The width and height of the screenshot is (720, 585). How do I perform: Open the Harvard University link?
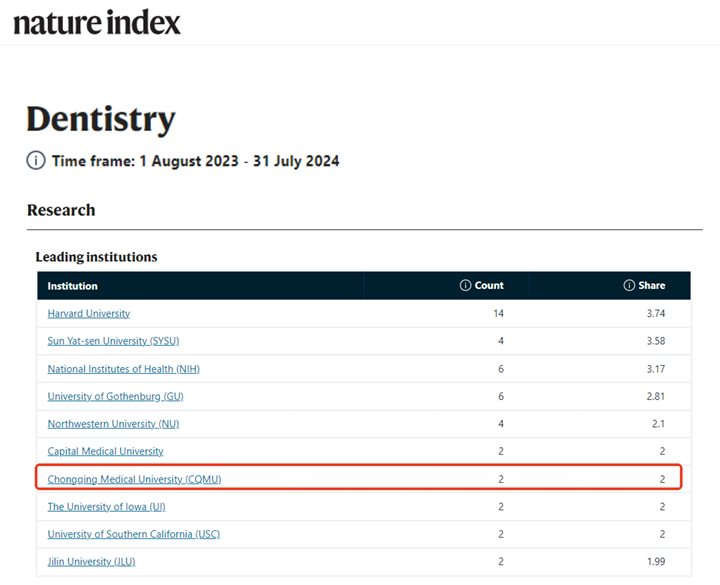pos(89,313)
